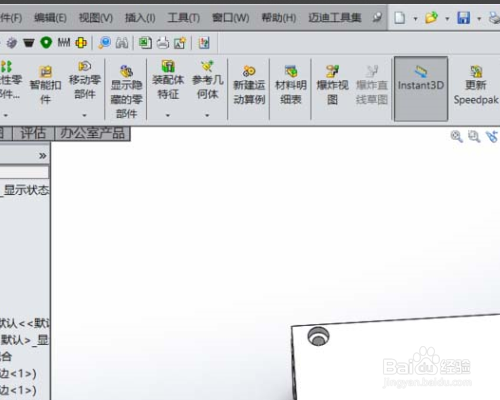Expand the Open document dropdown arrow

(x=447, y=19)
